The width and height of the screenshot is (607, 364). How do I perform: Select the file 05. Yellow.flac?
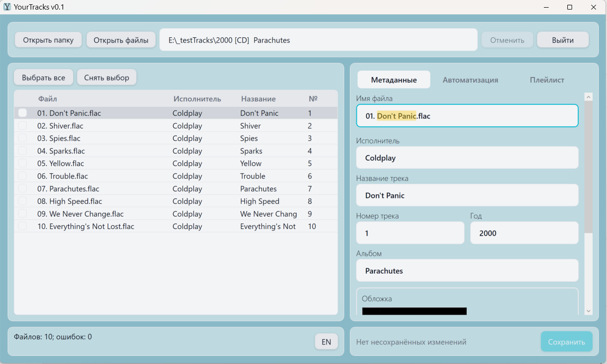176,163
